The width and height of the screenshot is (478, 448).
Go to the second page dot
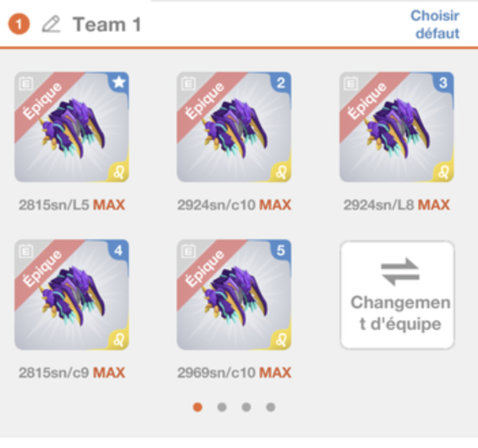coord(222,407)
